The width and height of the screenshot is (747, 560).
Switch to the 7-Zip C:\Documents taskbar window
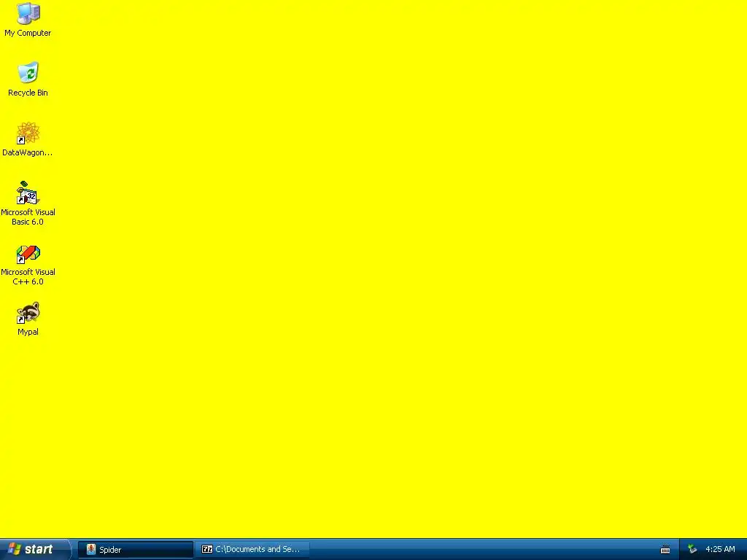pos(252,550)
